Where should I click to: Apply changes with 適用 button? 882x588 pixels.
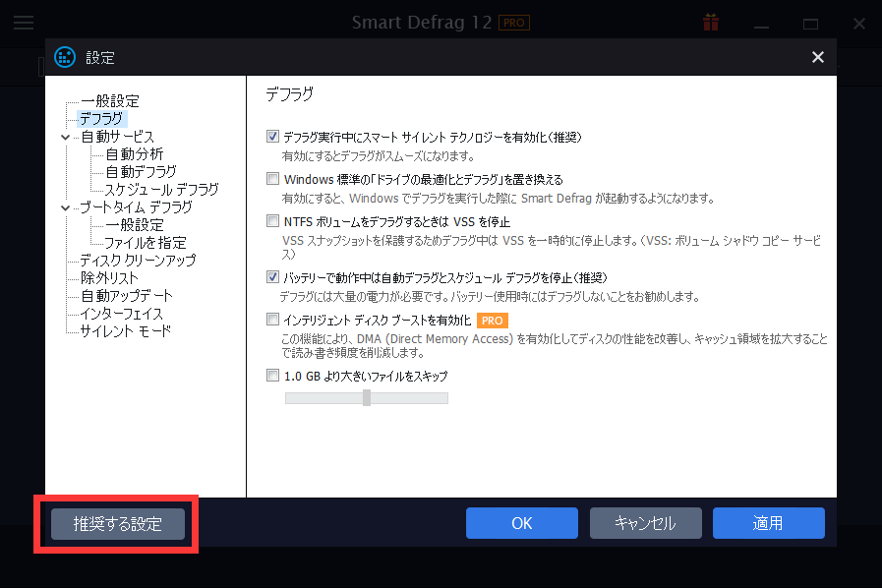point(768,523)
